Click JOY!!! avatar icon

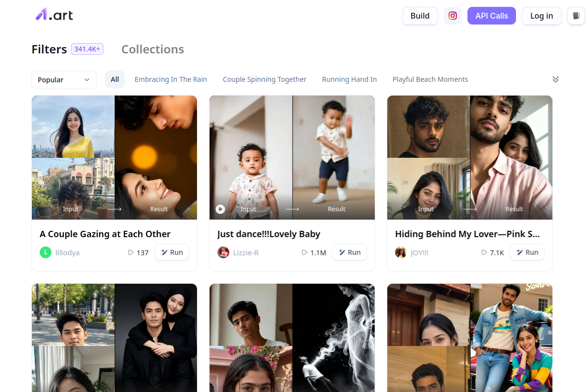point(401,252)
